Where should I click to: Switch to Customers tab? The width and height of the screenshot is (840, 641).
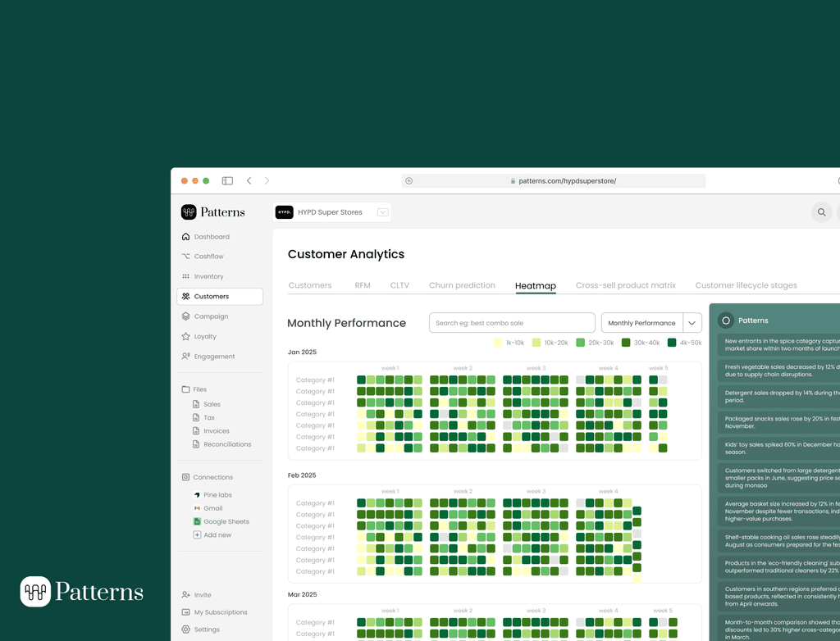pyautogui.click(x=310, y=285)
